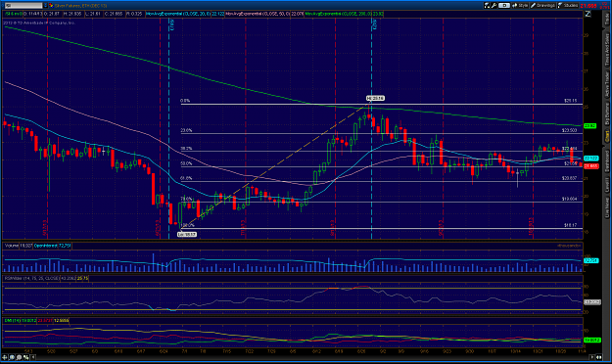Open the flask quick-study icon
This screenshot has height=364, width=612.
487,6
